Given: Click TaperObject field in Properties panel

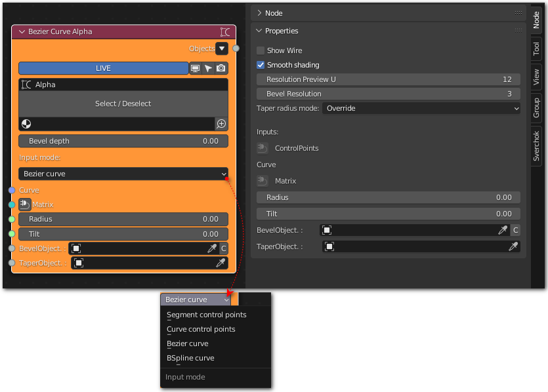Looking at the screenshot, I should pos(421,246).
